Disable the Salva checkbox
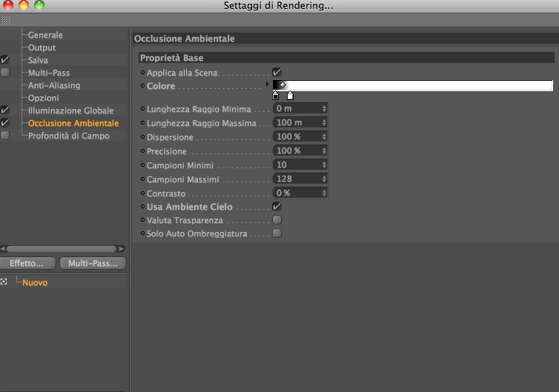This screenshot has height=392, width=559. (x=5, y=59)
